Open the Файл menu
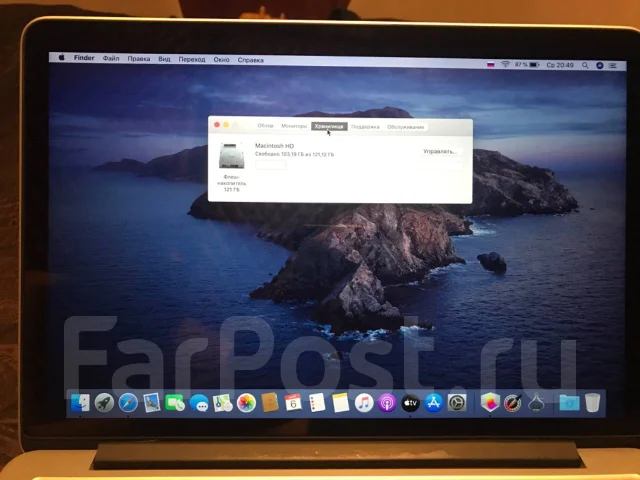The image size is (640, 480). 111,58
